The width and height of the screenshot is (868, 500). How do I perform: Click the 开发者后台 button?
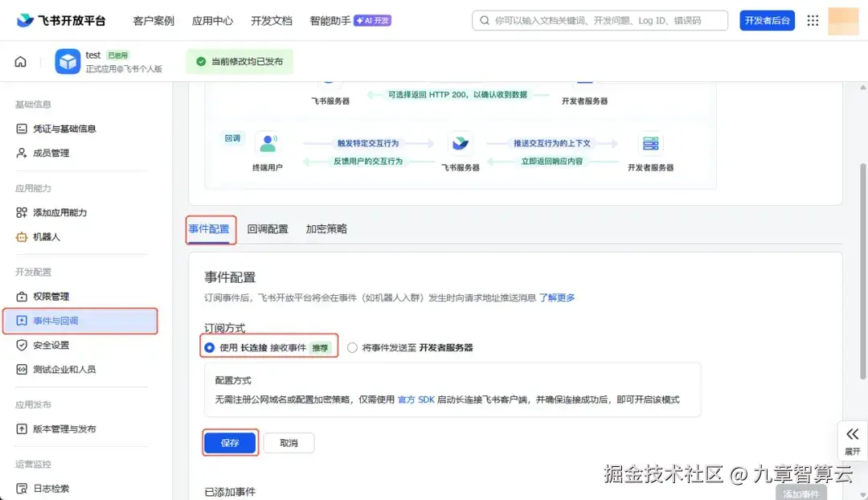pos(768,20)
